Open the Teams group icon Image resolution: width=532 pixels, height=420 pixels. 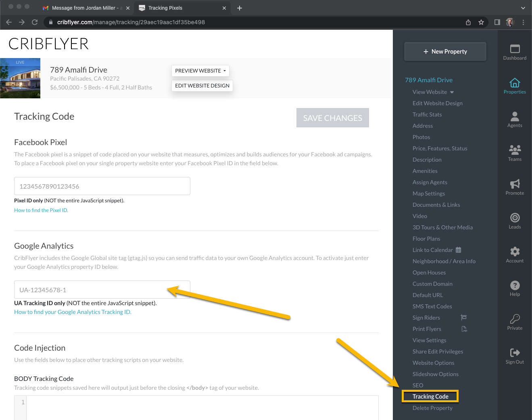(515, 150)
